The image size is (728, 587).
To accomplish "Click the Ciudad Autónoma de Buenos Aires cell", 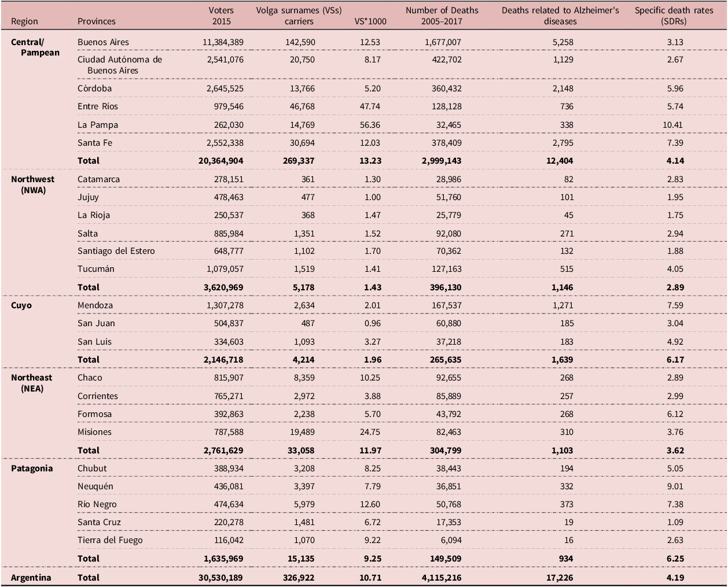I will 119,65.
